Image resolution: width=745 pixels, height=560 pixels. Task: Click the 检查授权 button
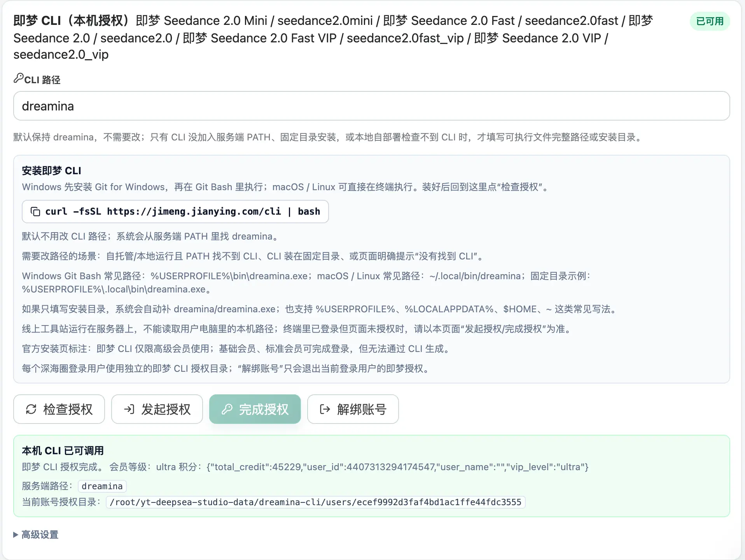59,409
